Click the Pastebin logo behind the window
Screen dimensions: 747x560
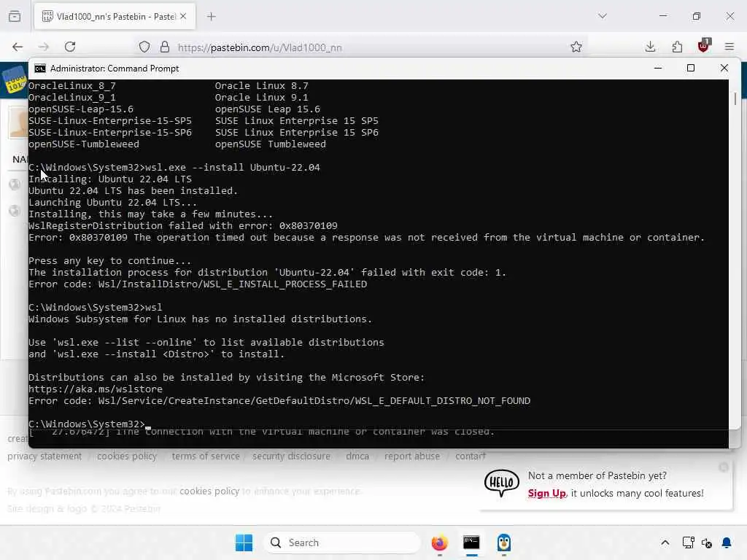(x=15, y=79)
